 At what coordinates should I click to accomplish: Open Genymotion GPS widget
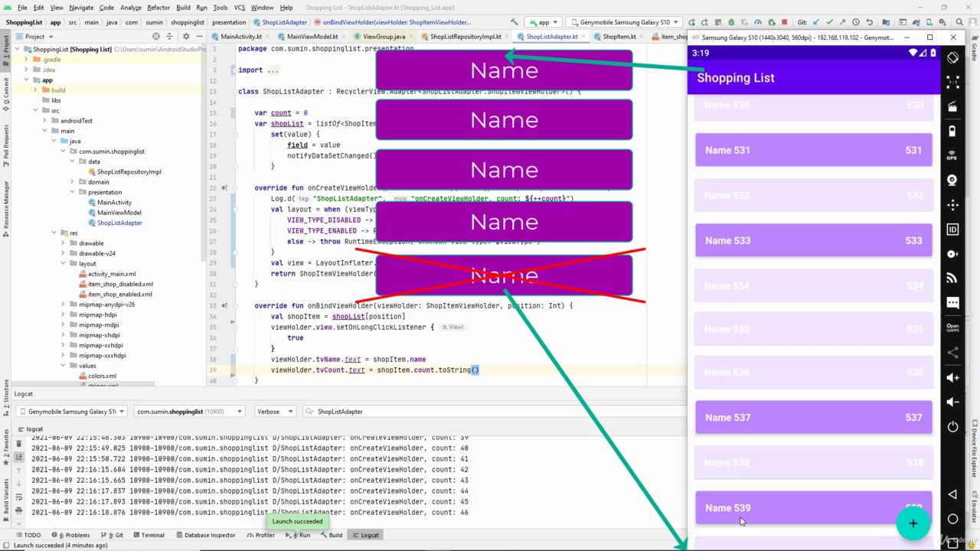coord(952,155)
